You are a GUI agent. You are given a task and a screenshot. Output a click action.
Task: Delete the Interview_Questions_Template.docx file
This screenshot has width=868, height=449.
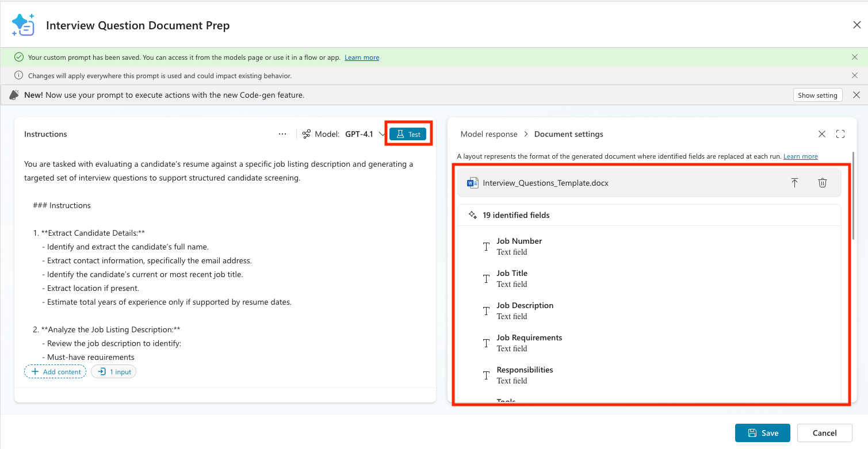(823, 183)
